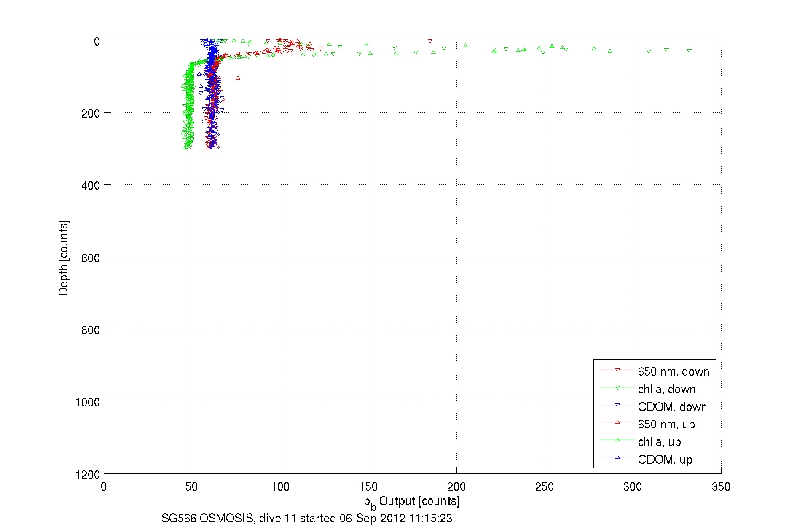797x532 pixels.
Task: Click the 'chl a, up' legend entry
Action: (641, 442)
